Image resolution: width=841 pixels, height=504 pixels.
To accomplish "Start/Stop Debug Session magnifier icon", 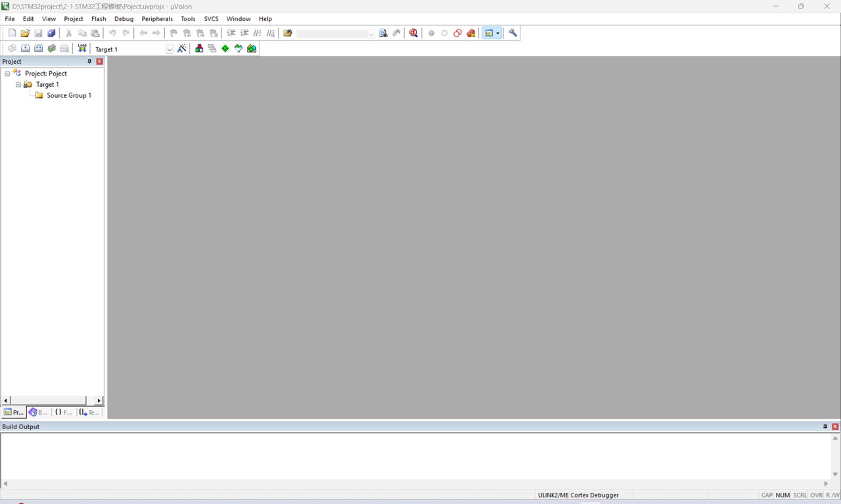I will coord(413,33).
